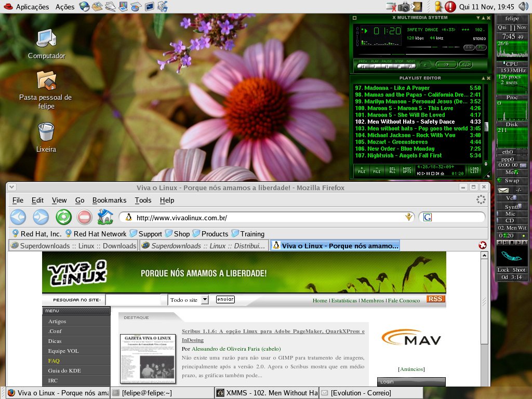Screen dimensions: 532x399
Task: Reload the page with green refresh icon
Action: [63, 217]
